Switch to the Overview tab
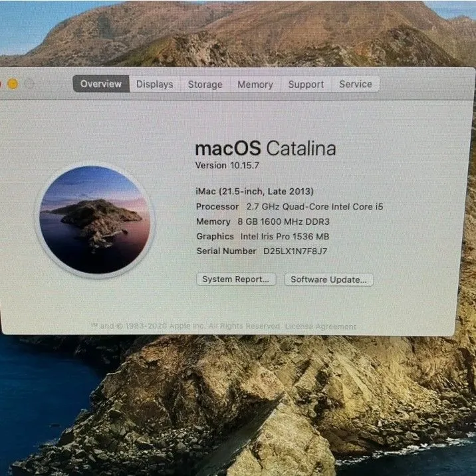This screenshot has width=476, height=476. coord(101,84)
